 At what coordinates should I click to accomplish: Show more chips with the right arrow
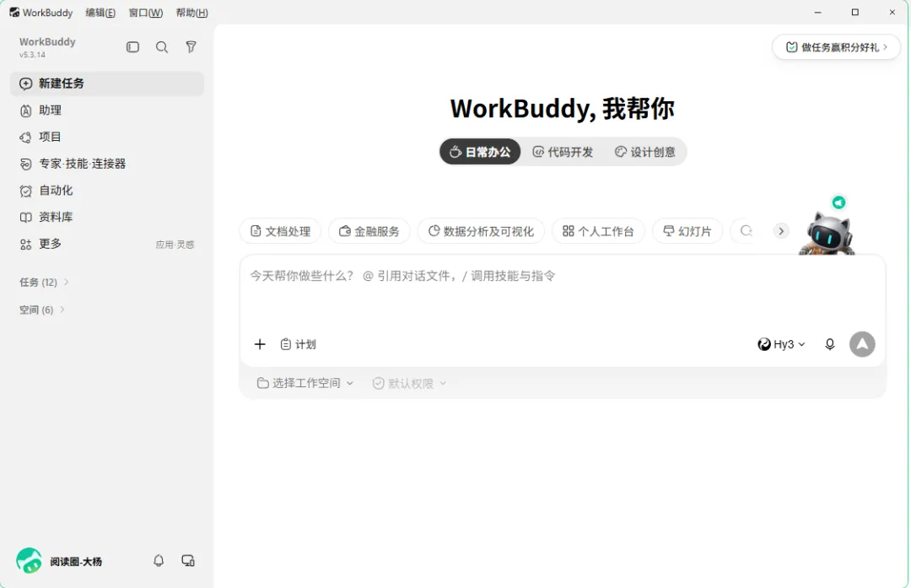click(x=781, y=231)
